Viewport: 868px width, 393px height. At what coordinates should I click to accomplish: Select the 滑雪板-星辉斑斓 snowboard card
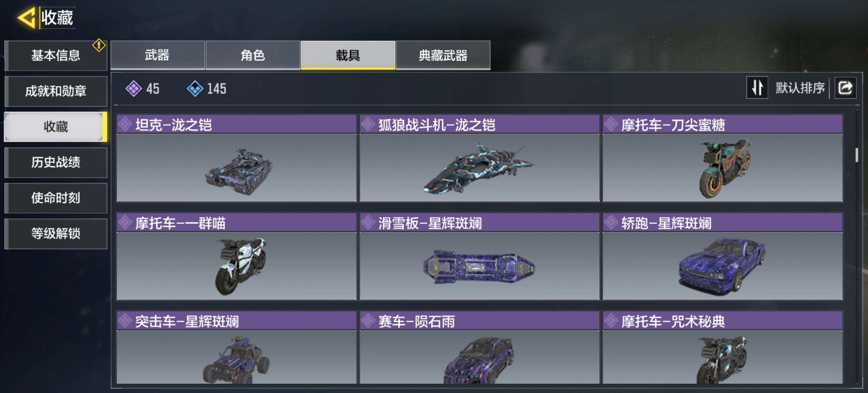[x=479, y=256]
